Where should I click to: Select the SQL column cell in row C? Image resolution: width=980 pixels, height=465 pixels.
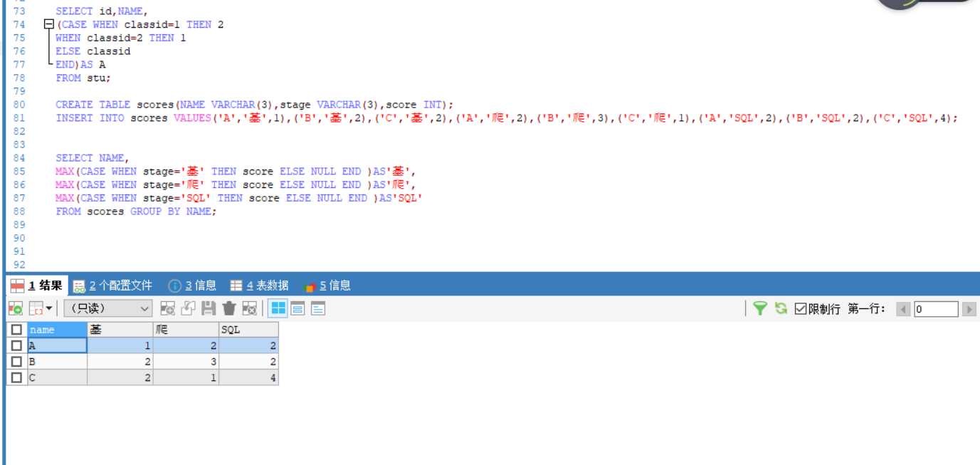coord(248,378)
